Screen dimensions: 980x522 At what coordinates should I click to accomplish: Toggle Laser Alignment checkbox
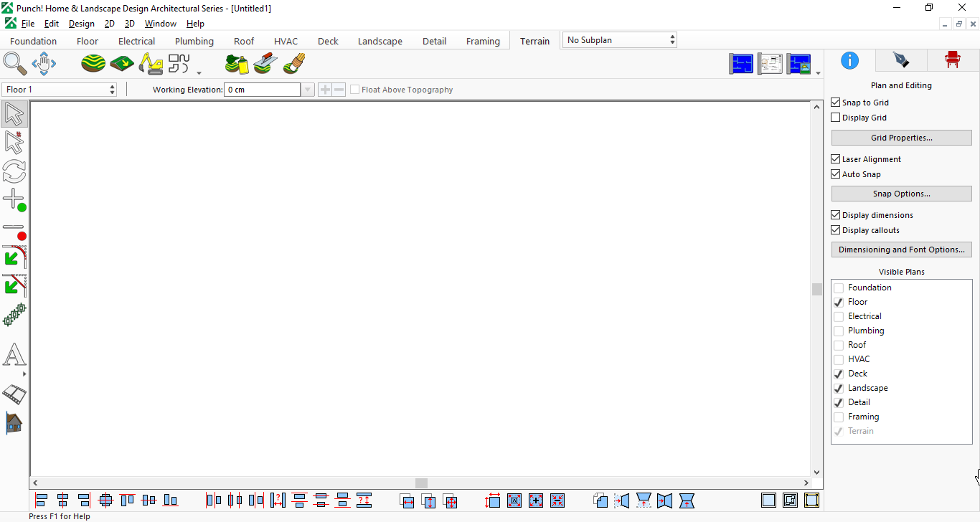tap(835, 159)
